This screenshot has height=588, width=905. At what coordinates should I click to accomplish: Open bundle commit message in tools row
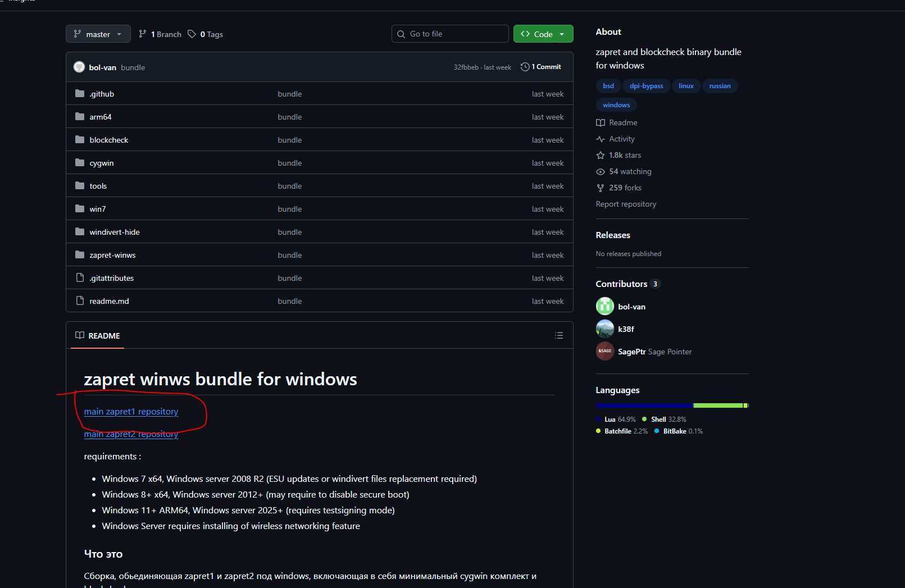290,186
